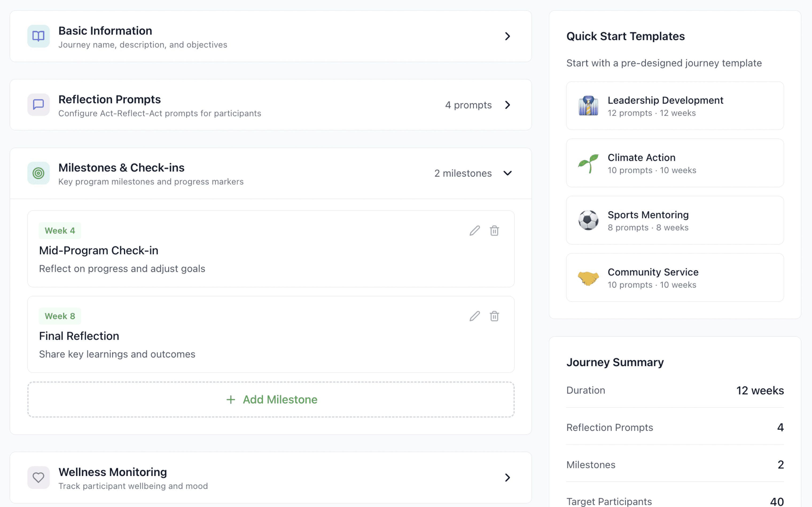Delete the Mid-Program Check-in milestone
The width and height of the screenshot is (812, 507).
494,231
